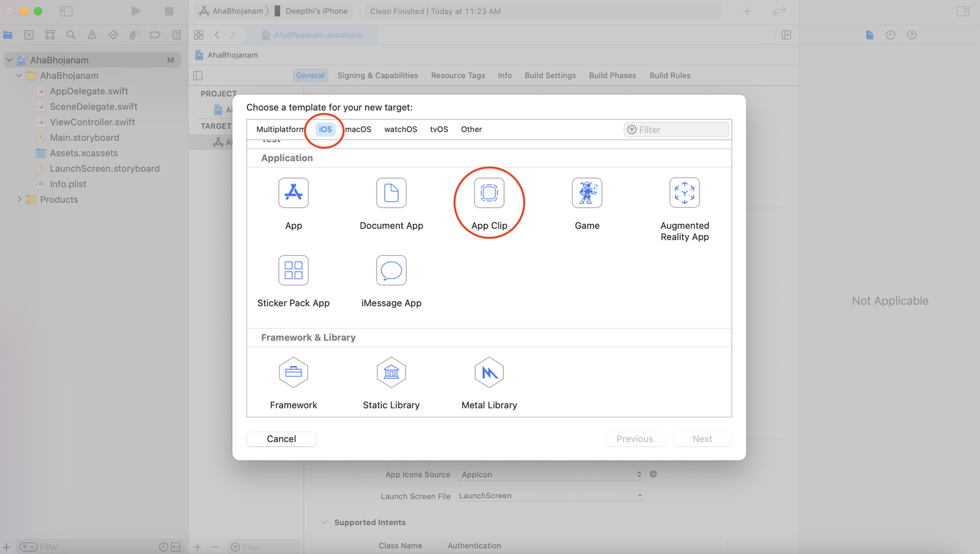This screenshot has height=554, width=980.
Task: Open LaunchScreen.storyboard file
Action: click(x=105, y=168)
